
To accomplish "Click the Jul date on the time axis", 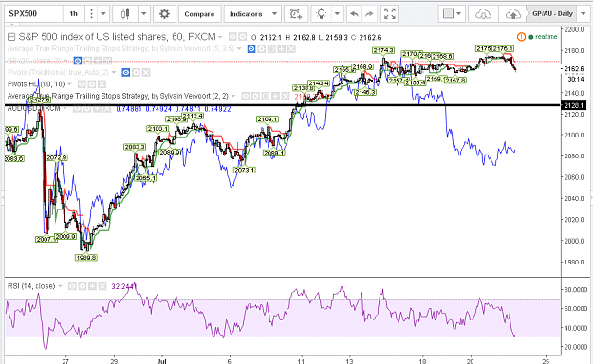I will 161,361.
